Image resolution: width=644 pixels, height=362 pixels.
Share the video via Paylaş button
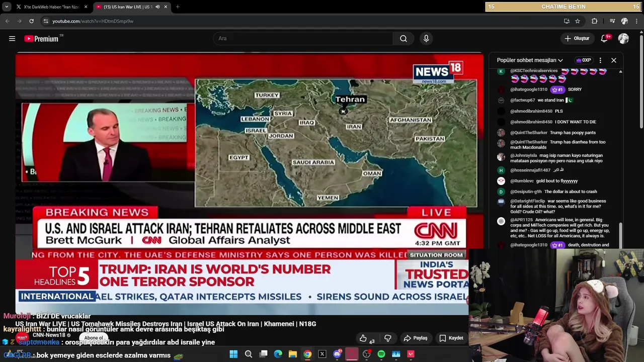pyautogui.click(x=416, y=338)
